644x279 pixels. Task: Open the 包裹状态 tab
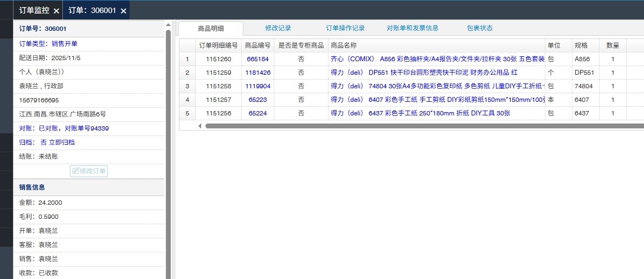tap(480, 28)
